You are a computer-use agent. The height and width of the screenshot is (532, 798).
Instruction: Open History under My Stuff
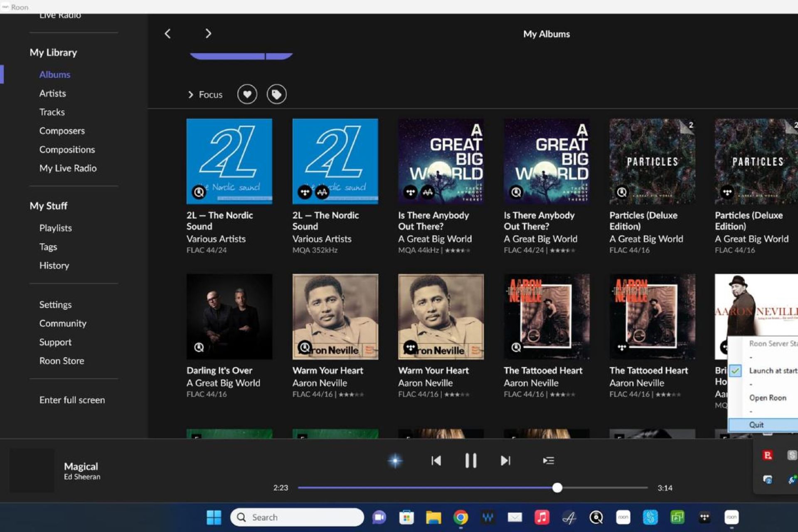pos(54,265)
